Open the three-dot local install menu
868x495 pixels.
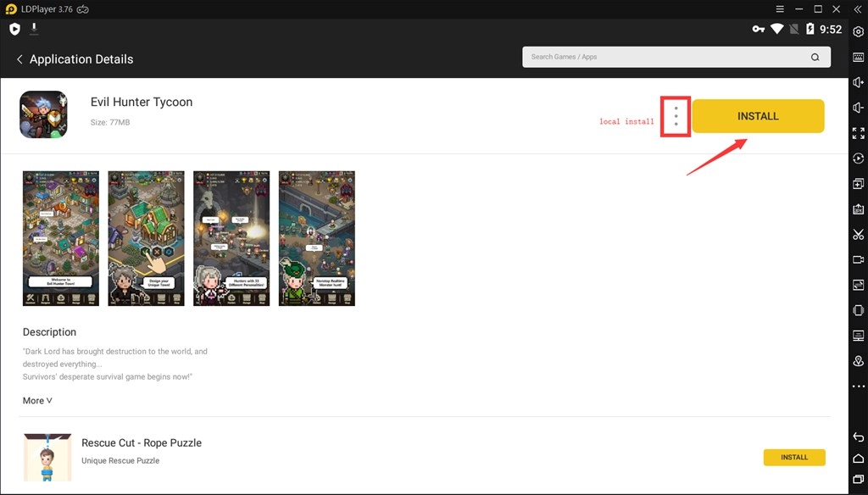click(676, 116)
